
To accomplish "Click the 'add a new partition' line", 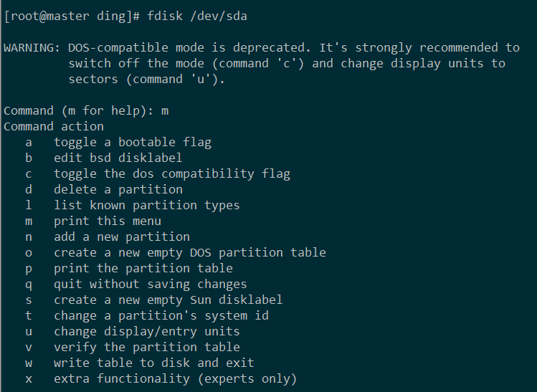I will (122, 236).
